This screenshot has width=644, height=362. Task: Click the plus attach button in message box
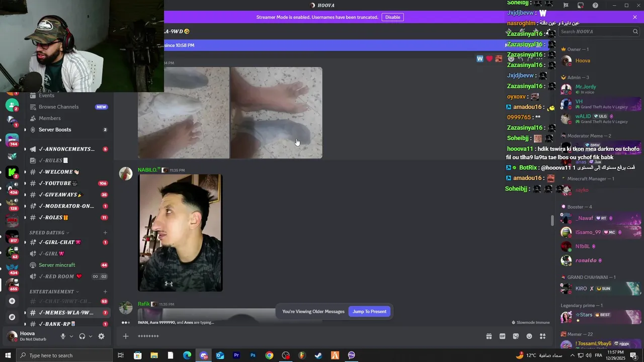tap(126, 336)
